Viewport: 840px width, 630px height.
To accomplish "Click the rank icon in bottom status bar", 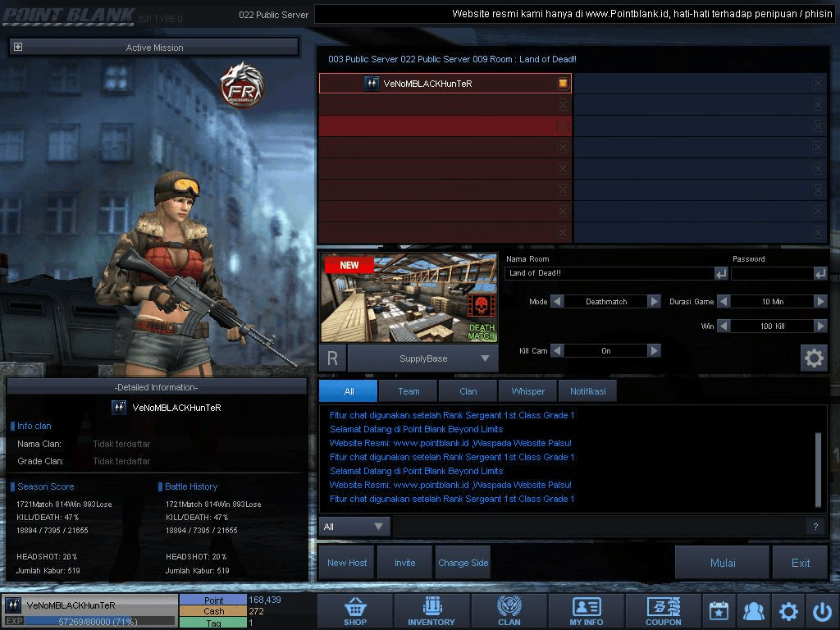I will pyautogui.click(x=13, y=605).
